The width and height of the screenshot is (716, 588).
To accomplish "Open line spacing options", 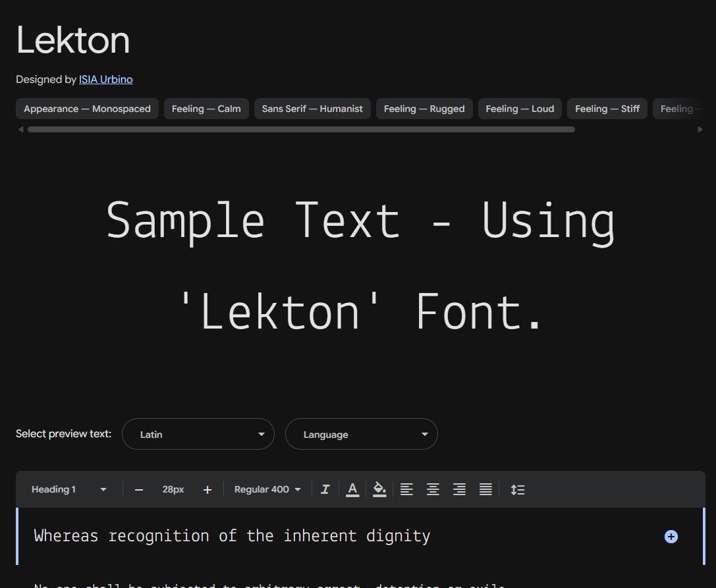I will [517, 490].
